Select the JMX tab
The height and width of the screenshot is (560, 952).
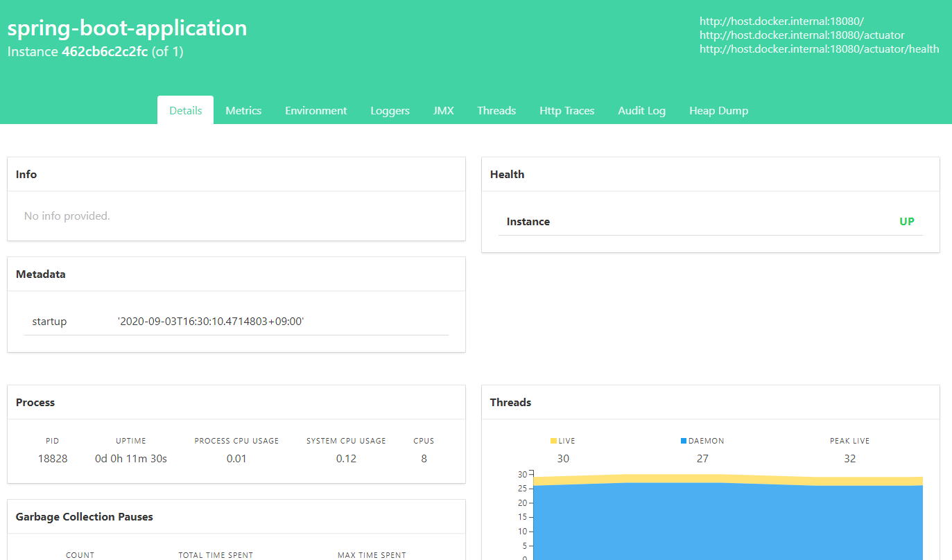[444, 110]
